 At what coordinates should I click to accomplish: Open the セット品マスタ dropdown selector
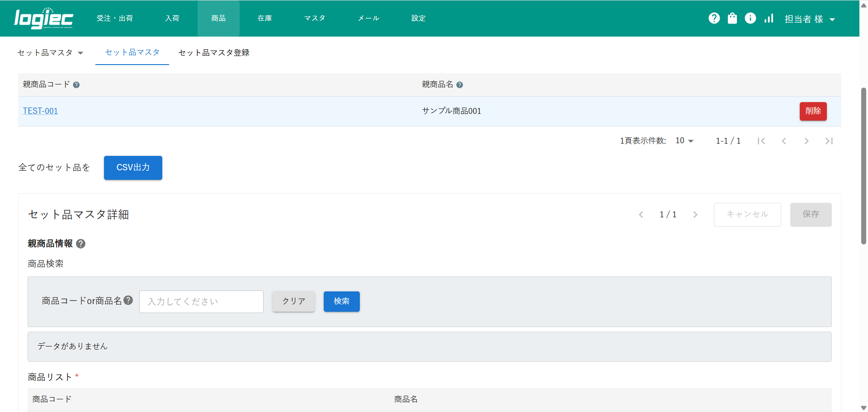coord(50,53)
